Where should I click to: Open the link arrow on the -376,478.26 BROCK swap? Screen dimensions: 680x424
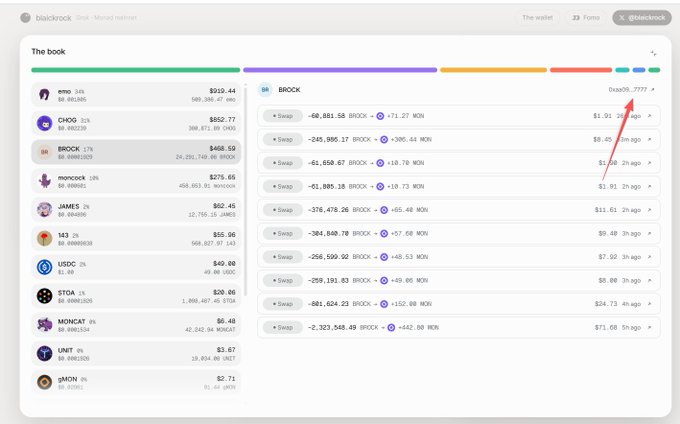650,210
